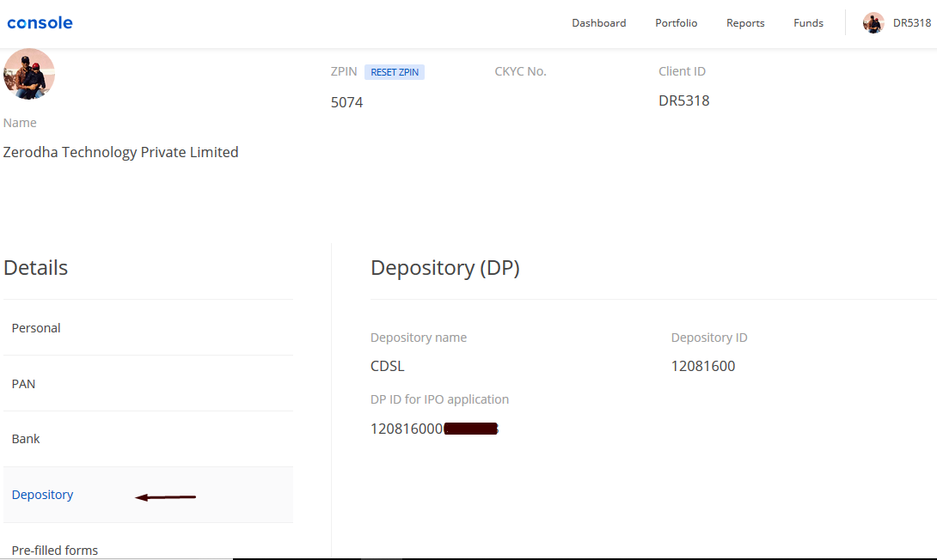This screenshot has height=560, width=937.
Task: Click the Details heading
Action: (x=36, y=267)
